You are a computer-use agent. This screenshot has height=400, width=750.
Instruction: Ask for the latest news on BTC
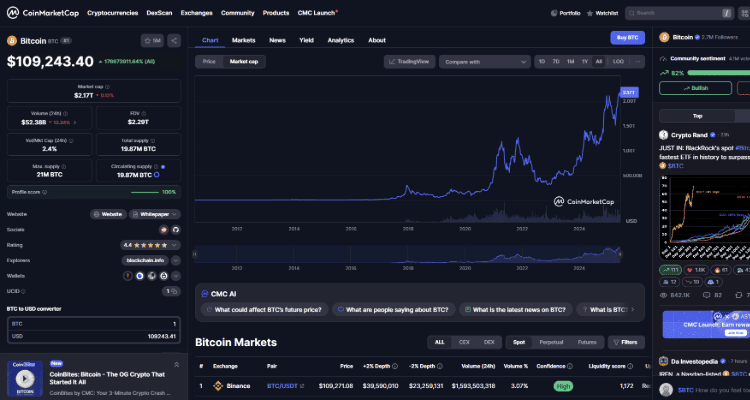pyautogui.click(x=516, y=310)
